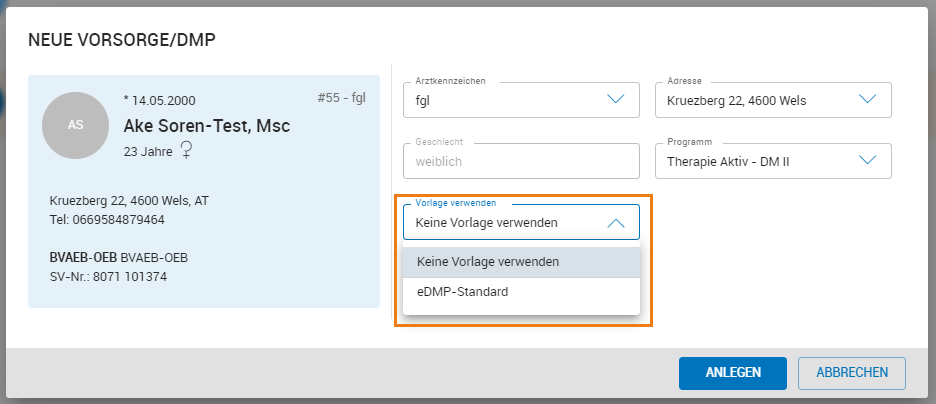Click the AS patient avatar circle
The image size is (936, 404).
pos(75,125)
